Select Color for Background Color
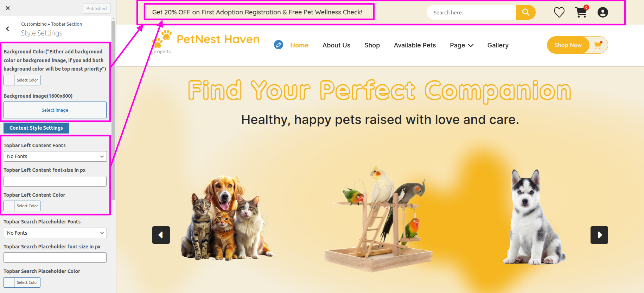 (x=22, y=80)
